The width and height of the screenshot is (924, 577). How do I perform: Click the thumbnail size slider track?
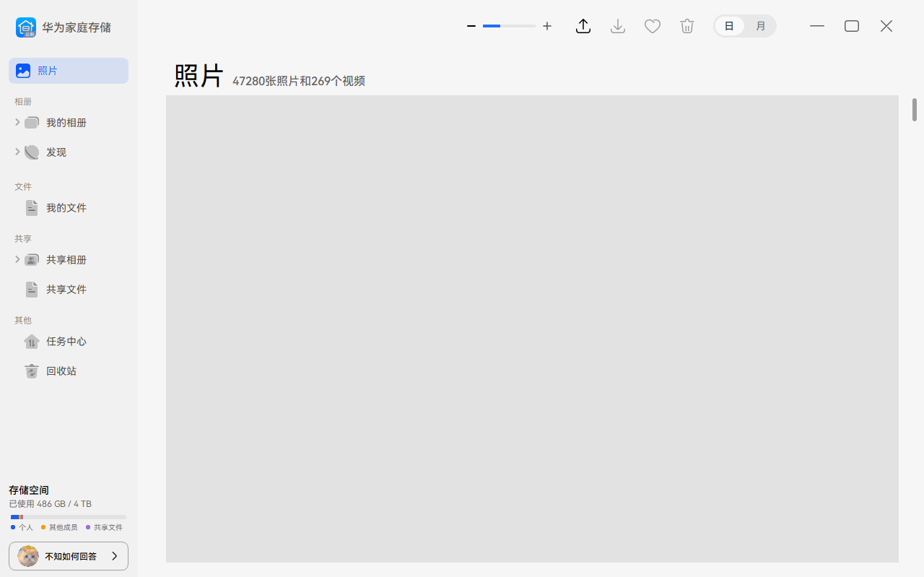click(509, 26)
